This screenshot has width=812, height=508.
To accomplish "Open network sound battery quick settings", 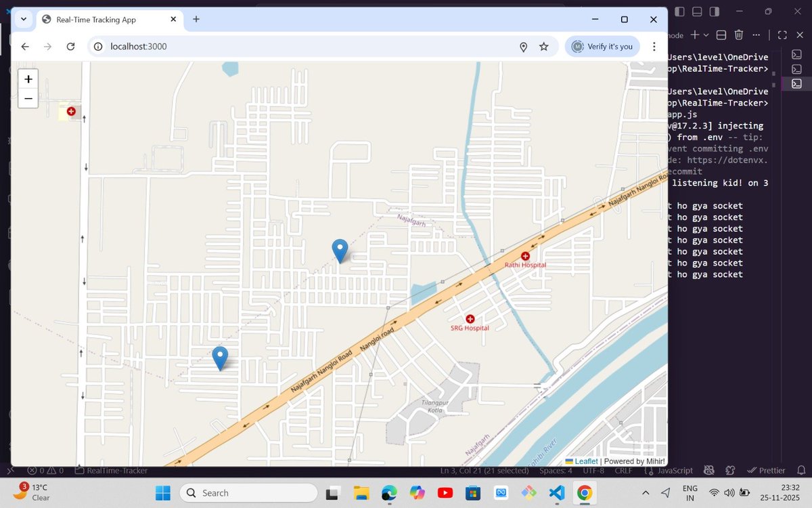I will [x=729, y=492].
